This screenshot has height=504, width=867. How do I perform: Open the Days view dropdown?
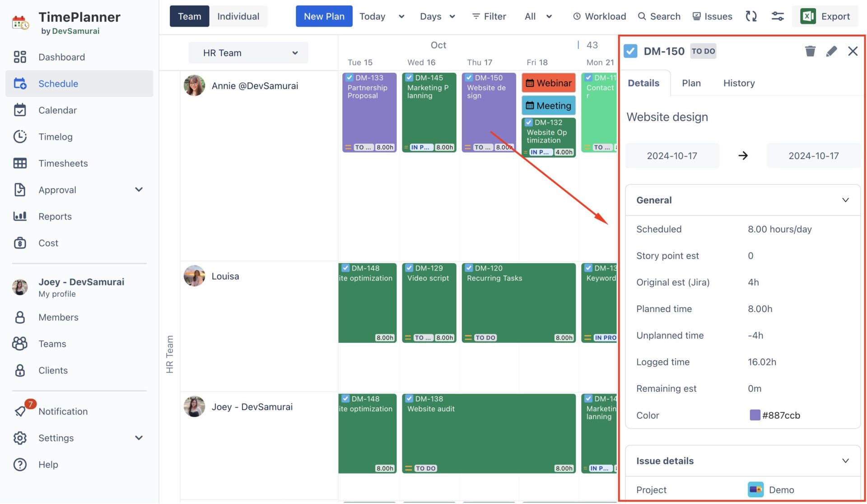point(437,16)
